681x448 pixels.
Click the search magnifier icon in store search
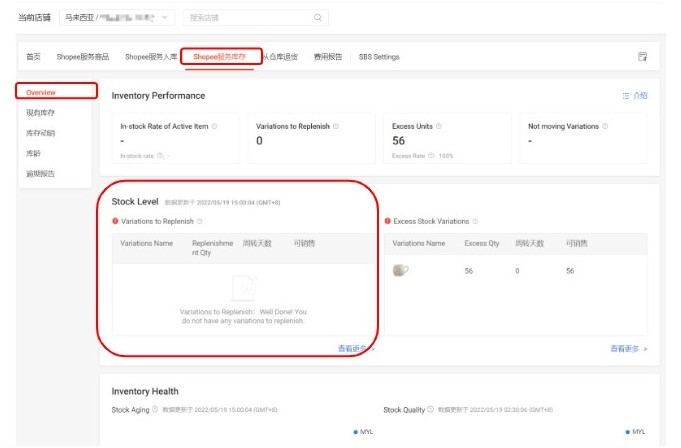pos(317,18)
